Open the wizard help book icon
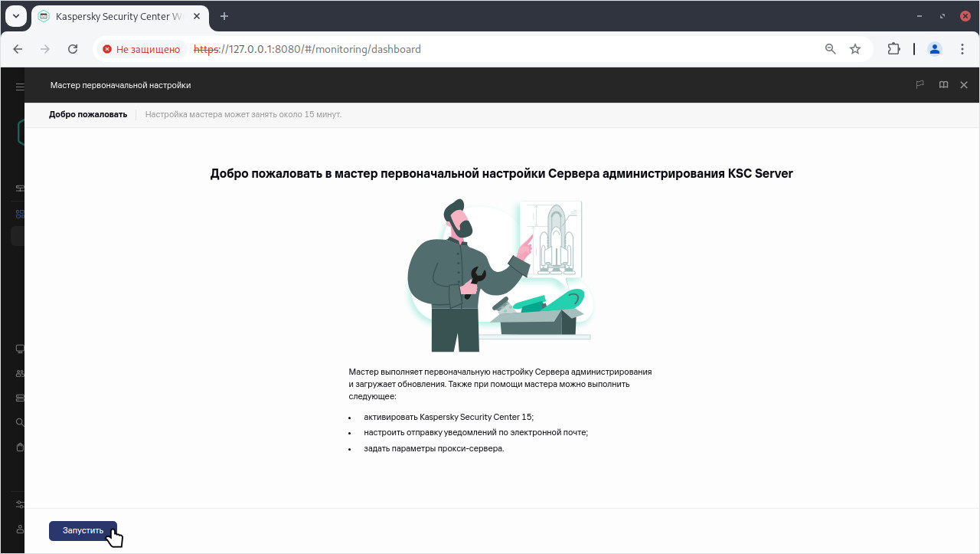This screenshot has height=554, width=980. click(943, 85)
